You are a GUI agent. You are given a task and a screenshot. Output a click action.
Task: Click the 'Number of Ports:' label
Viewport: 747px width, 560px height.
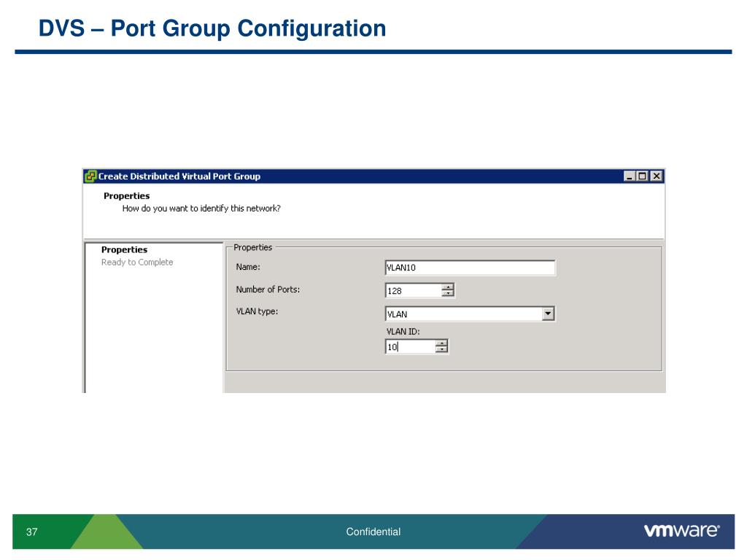point(268,289)
